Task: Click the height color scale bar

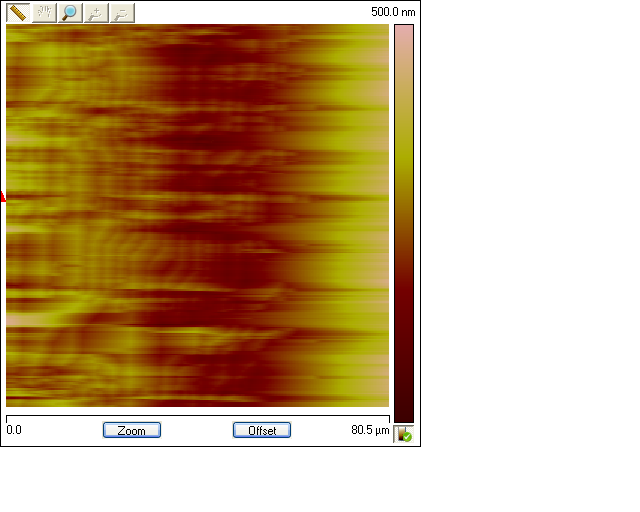Action: click(404, 223)
